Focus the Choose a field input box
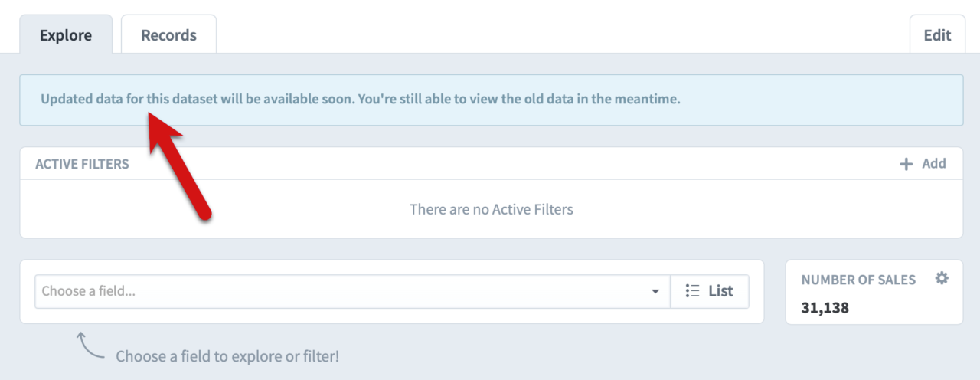 353,292
